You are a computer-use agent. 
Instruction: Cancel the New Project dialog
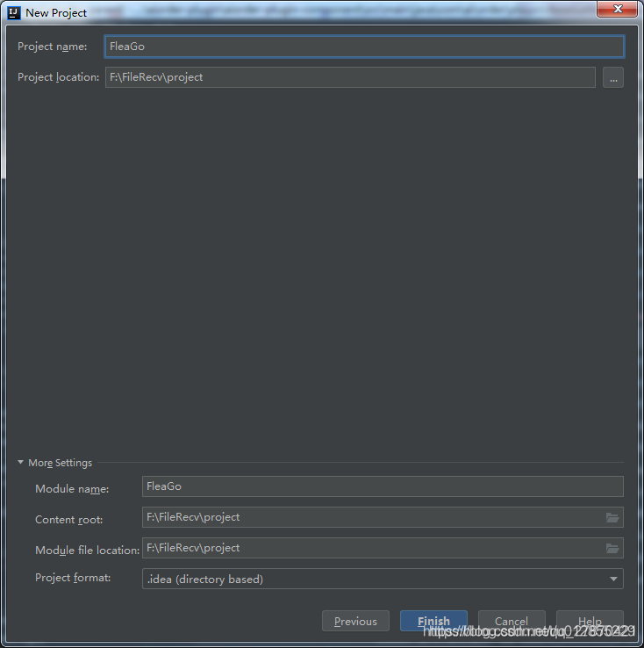tap(512, 621)
